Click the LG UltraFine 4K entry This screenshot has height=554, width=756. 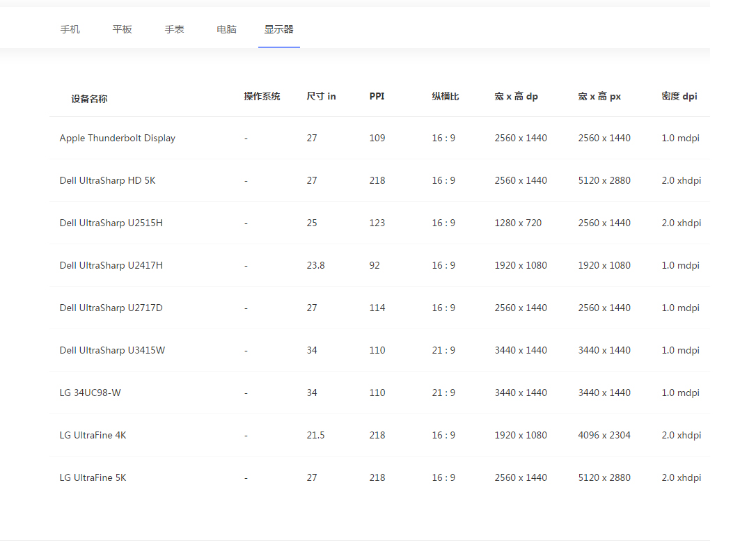(93, 435)
